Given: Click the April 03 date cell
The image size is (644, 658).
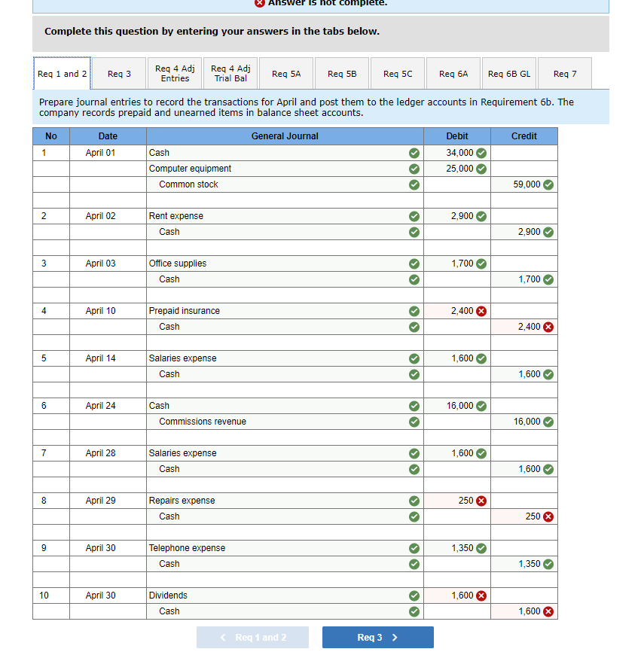Looking at the screenshot, I should coord(108,264).
